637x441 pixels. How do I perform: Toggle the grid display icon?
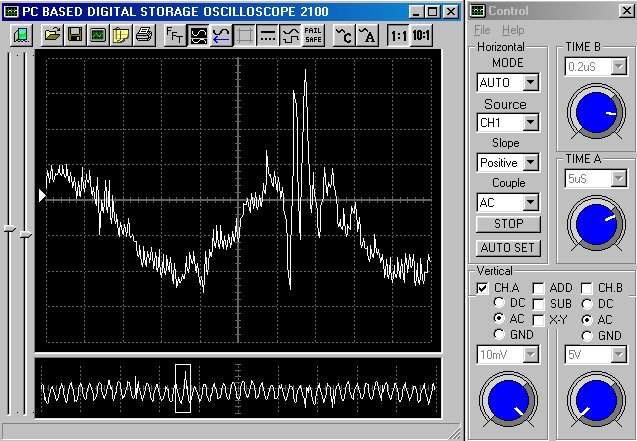click(x=244, y=35)
